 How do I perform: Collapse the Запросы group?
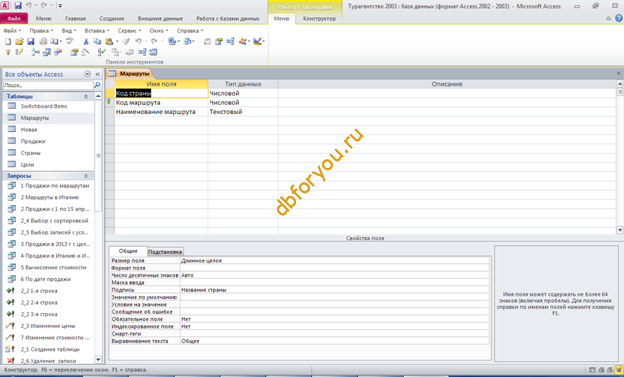pyautogui.click(x=86, y=176)
